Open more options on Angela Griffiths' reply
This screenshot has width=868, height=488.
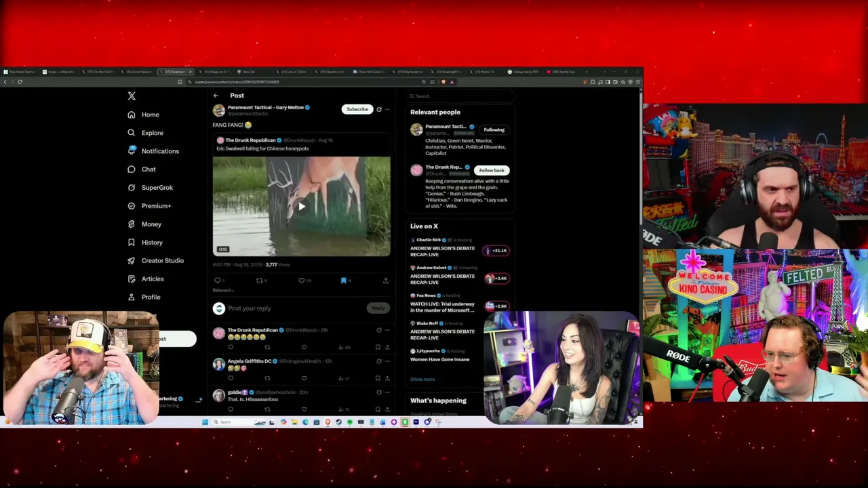pos(387,361)
